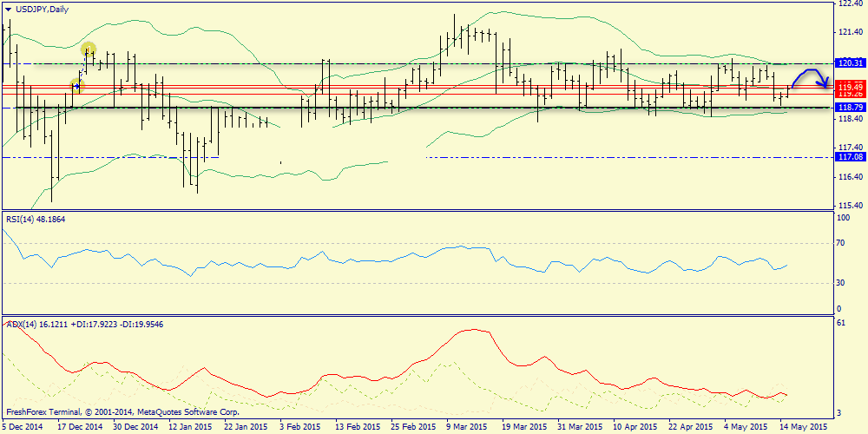Click the 61 value on ADX scale
This screenshot has height=434, width=868.
pyautogui.click(x=841, y=323)
